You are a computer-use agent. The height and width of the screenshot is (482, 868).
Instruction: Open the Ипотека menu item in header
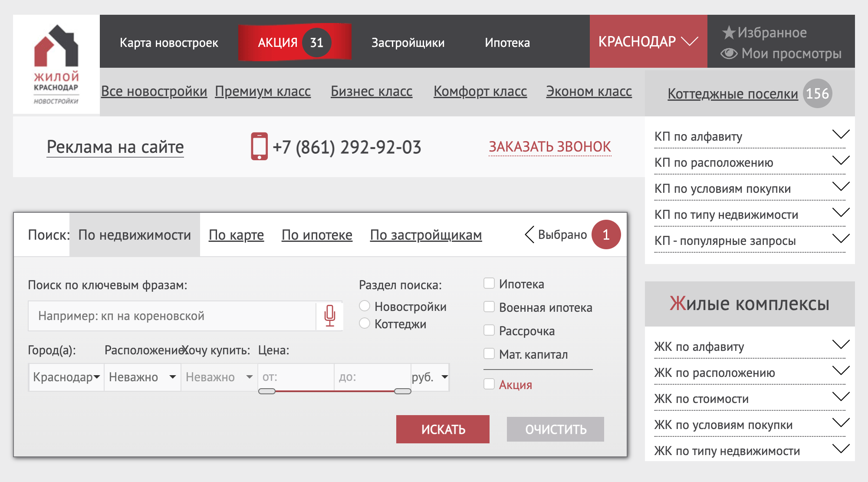(507, 43)
